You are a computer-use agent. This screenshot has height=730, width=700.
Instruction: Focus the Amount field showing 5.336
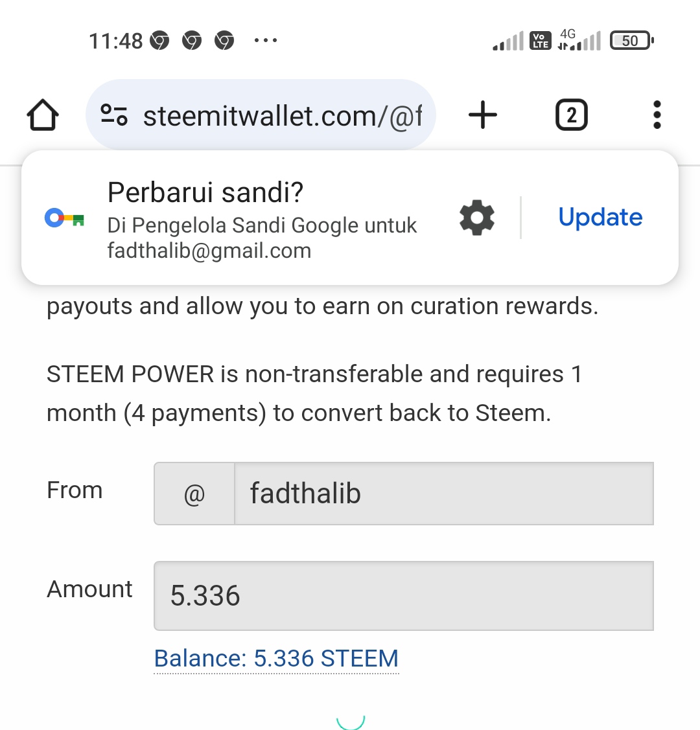(403, 595)
